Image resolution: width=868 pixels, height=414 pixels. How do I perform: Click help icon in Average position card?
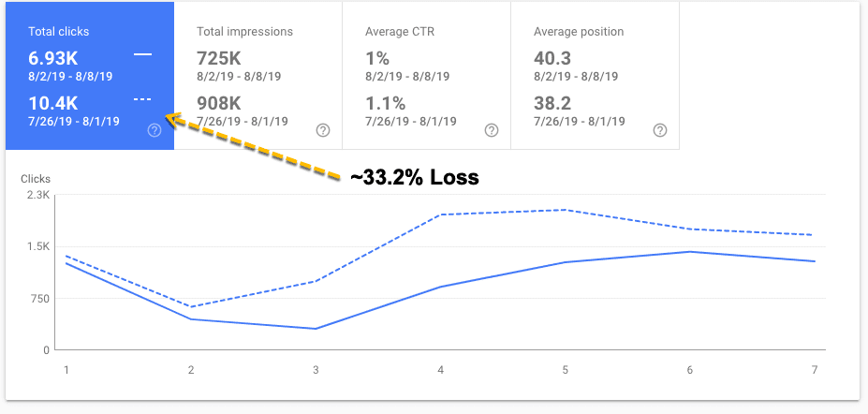click(x=660, y=130)
